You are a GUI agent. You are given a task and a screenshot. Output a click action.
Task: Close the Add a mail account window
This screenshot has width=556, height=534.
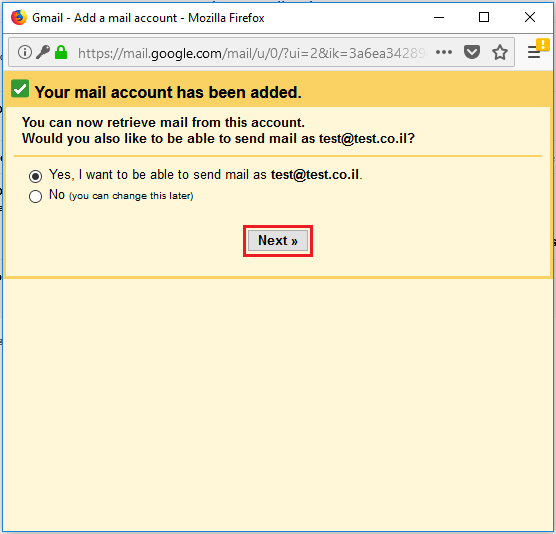[x=530, y=17]
